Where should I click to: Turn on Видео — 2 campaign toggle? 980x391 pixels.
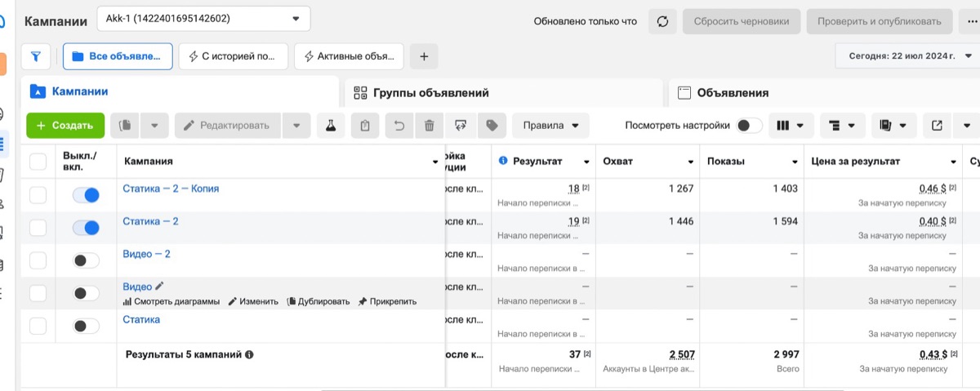pos(86,260)
